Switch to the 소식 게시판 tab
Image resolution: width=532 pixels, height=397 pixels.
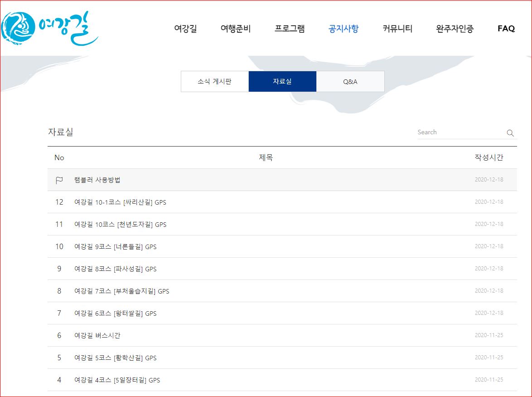pyautogui.click(x=215, y=82)
